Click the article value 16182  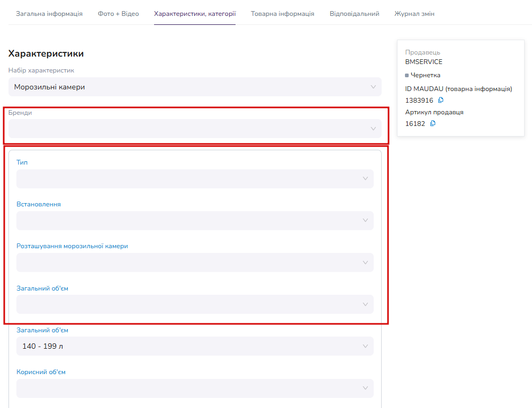tap(416, 124)
